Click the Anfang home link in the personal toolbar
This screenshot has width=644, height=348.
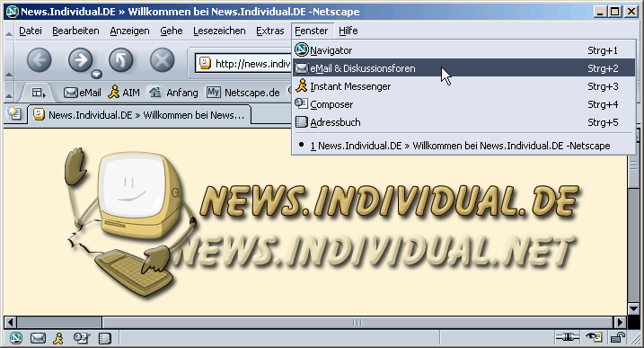(173, 93)
